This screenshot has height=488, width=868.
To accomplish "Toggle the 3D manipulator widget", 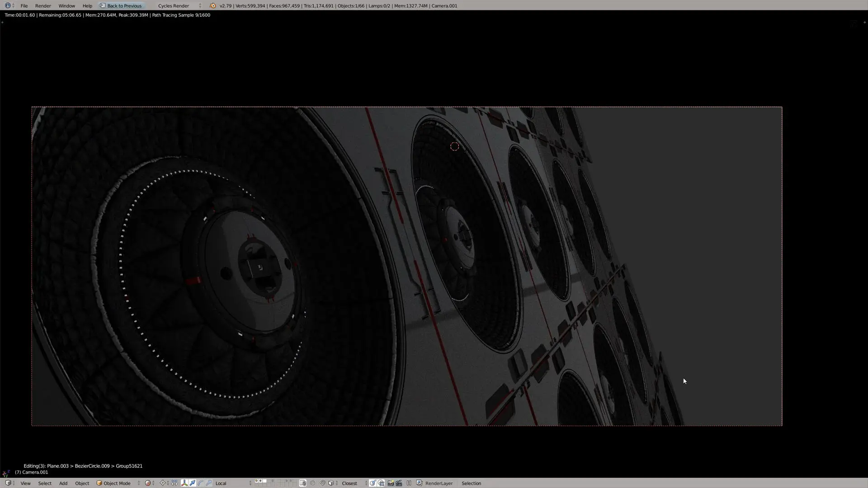I will (184, 483).
